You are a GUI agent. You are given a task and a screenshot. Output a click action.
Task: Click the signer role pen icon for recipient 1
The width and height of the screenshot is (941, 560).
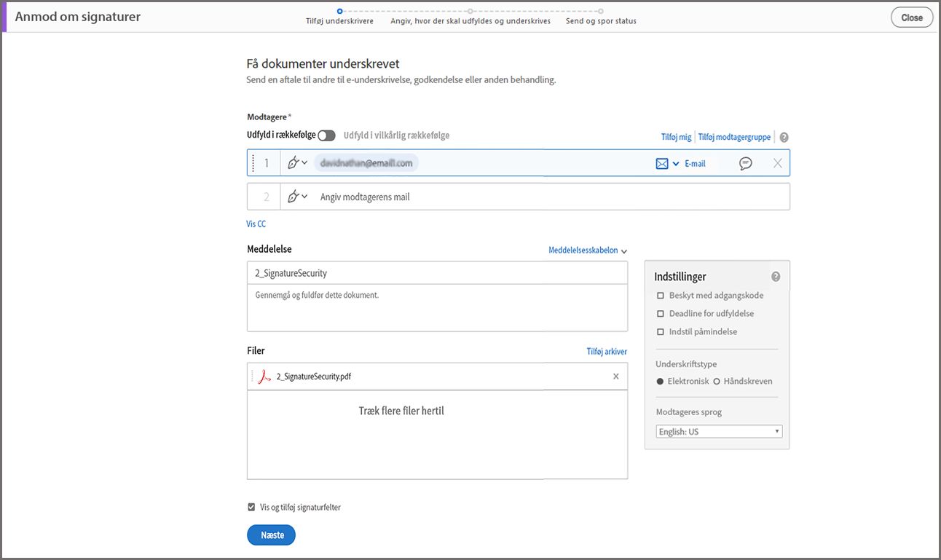coord(294,163)
